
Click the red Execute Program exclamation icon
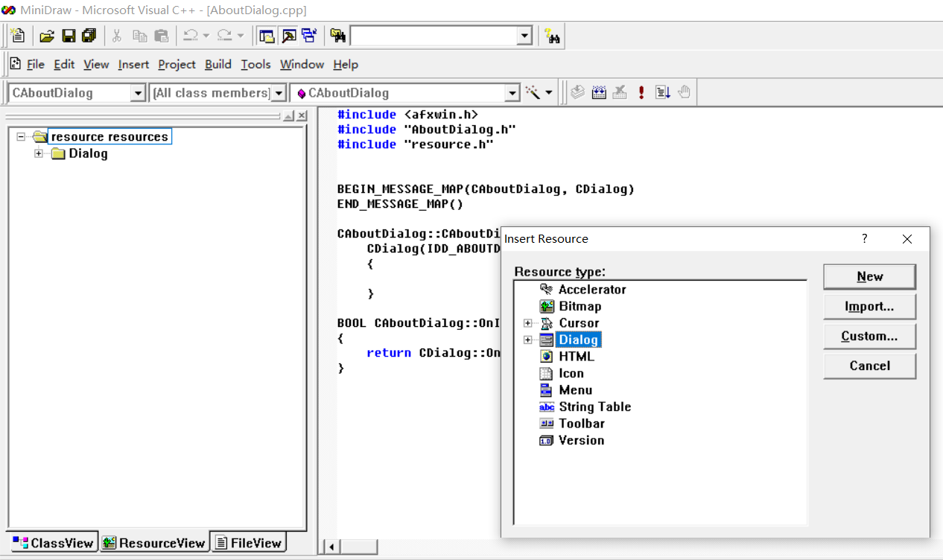coord(641,92)
